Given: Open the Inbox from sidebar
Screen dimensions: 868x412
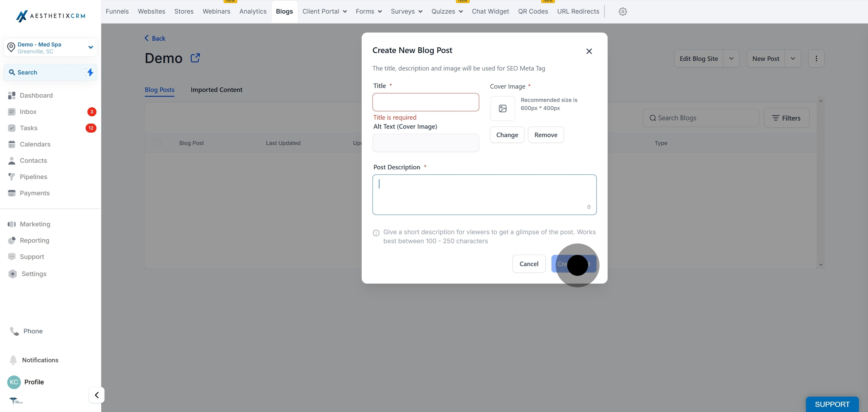Looking at the screenshot, I should pos(28,112).
